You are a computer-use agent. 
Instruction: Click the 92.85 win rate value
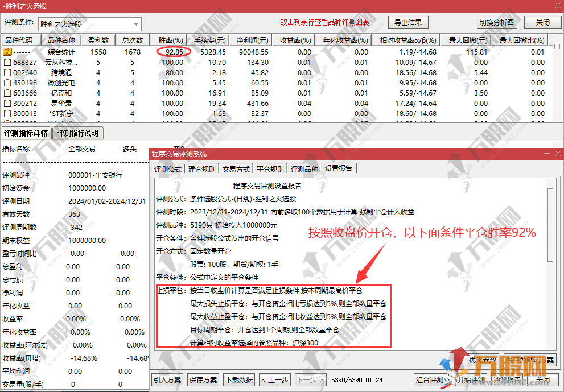click(x=175, y=52)
